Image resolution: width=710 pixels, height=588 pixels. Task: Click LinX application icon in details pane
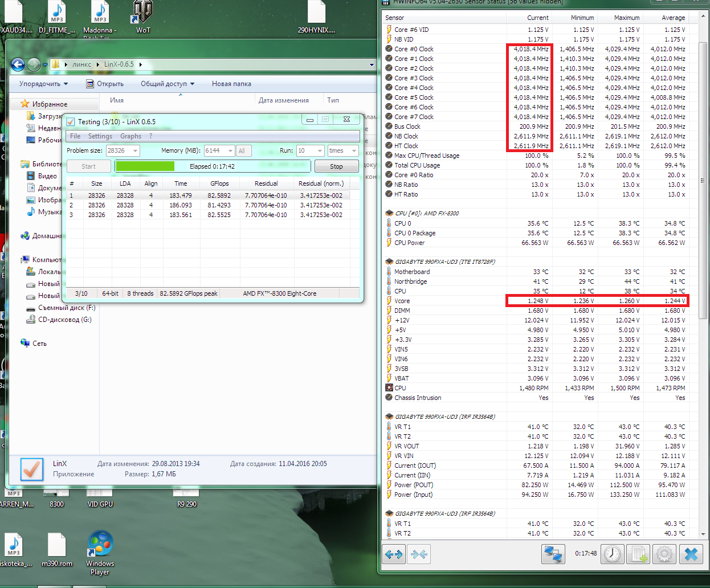tap(31, 469)
